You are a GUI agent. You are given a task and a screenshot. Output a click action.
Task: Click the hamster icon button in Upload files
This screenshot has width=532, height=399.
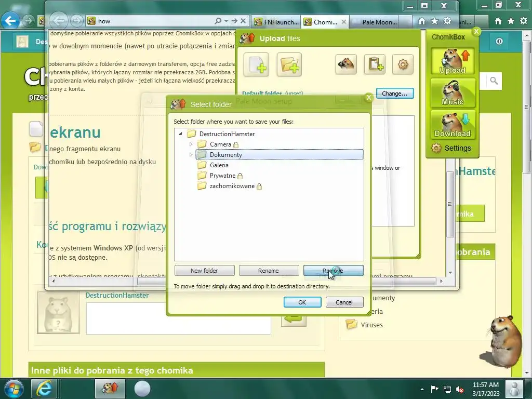pyautogui.click(x=346, y=64)
